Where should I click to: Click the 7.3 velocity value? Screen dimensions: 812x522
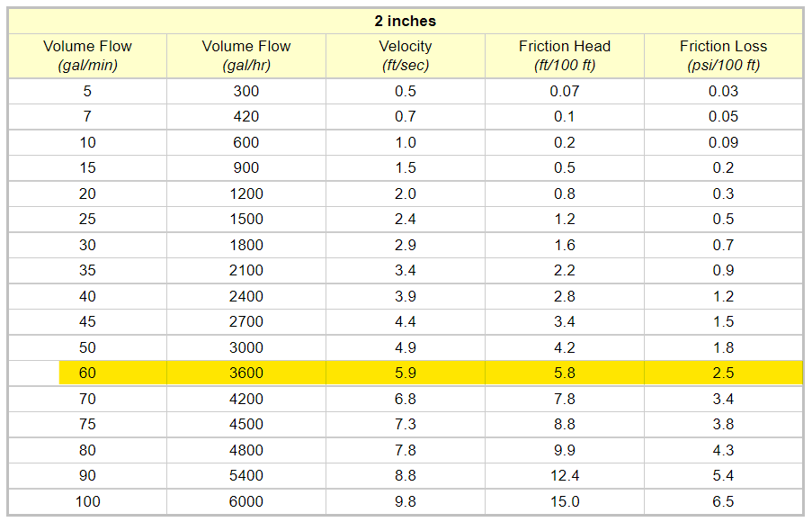click(406, 424)
